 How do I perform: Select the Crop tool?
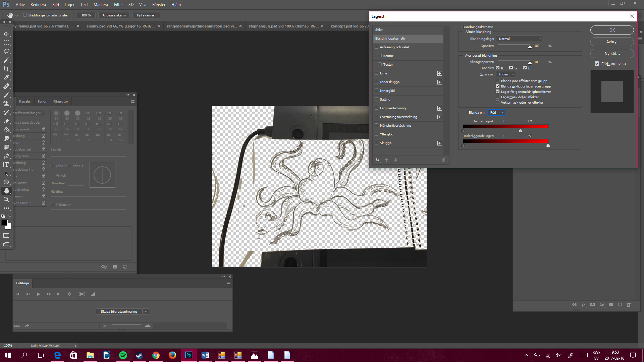6,69
